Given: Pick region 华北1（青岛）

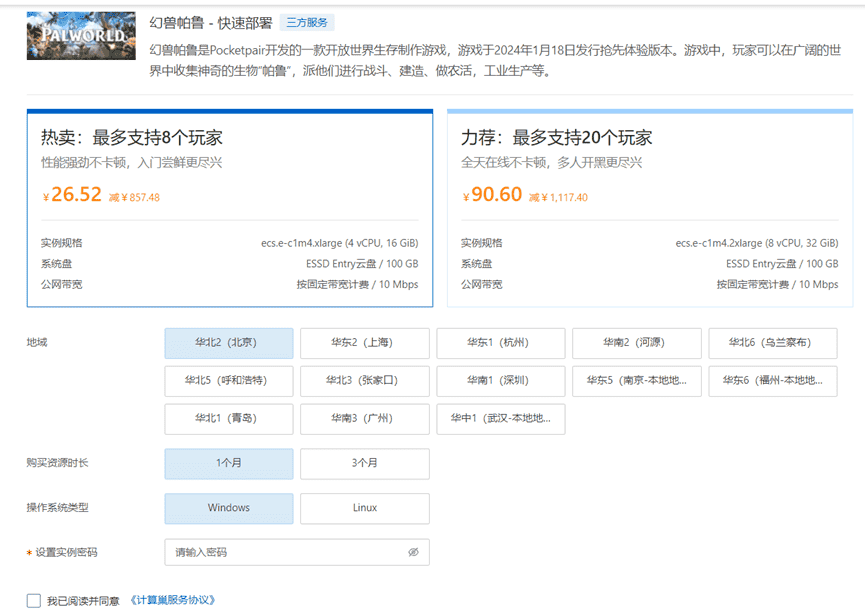Looking at the screenshot, I should coord(229,419).
